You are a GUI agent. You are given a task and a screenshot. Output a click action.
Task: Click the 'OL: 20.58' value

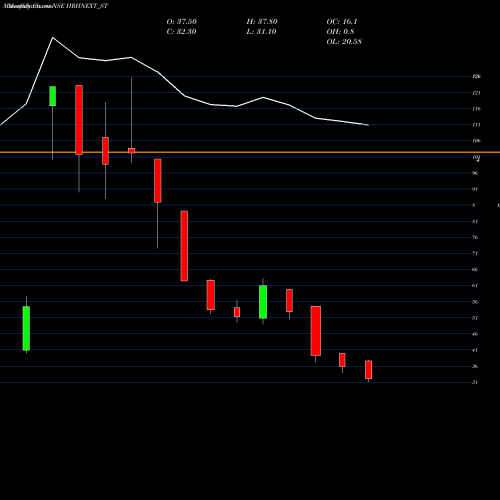(x=344, y=42)
